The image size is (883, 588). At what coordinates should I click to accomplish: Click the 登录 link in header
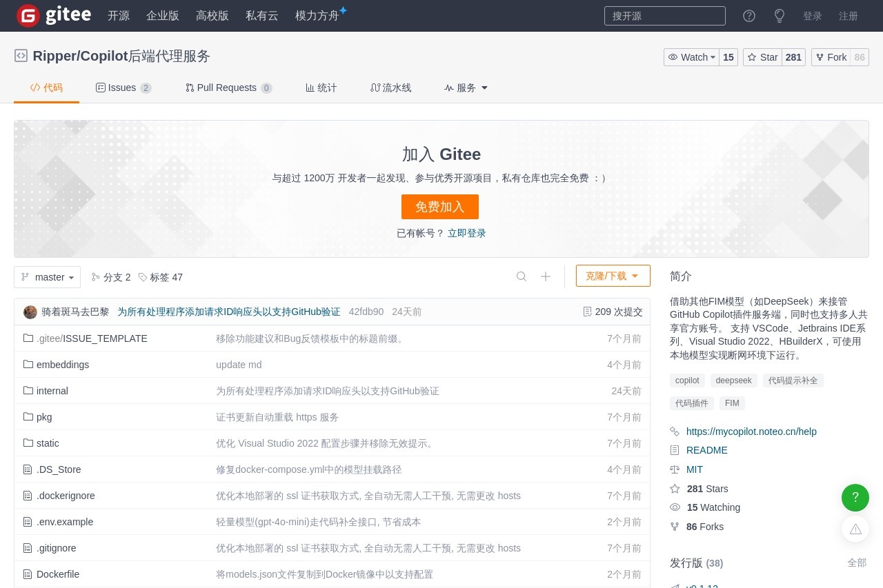[x=813, y=16]
